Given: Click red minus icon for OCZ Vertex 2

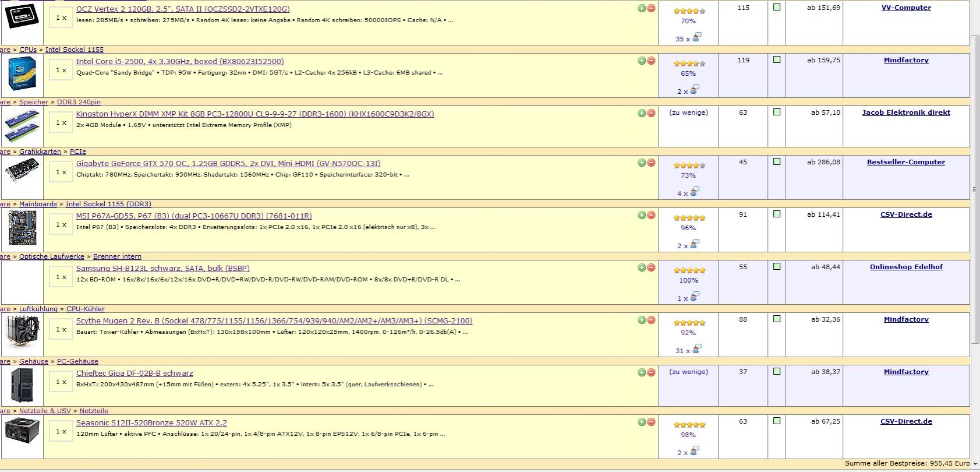Looking at the screenshot, I should point(651,8).
